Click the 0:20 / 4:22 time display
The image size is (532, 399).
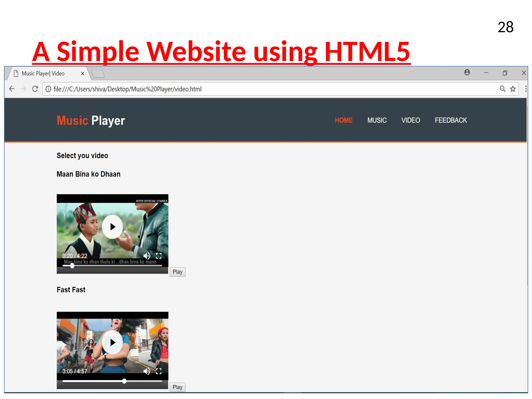[75, 256]
